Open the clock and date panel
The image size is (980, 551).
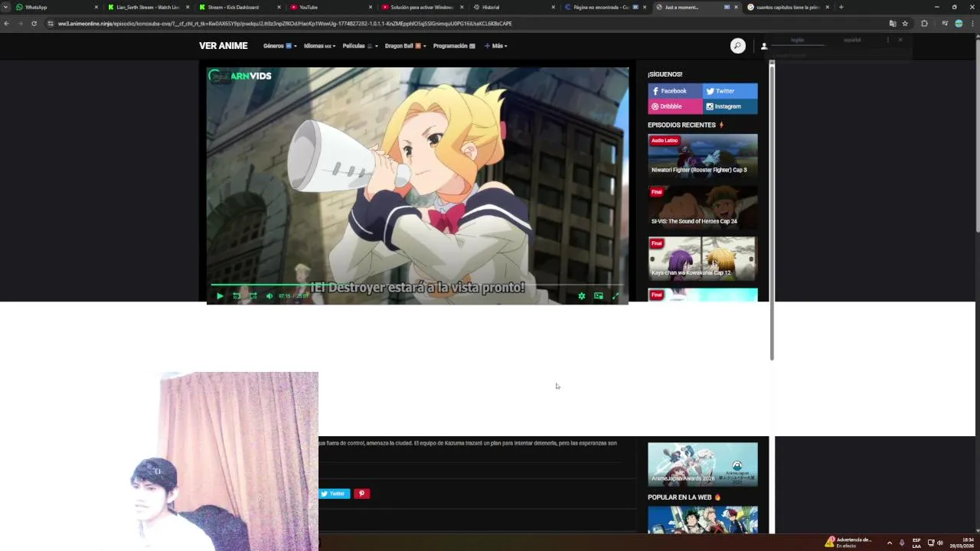pos(962,543)
